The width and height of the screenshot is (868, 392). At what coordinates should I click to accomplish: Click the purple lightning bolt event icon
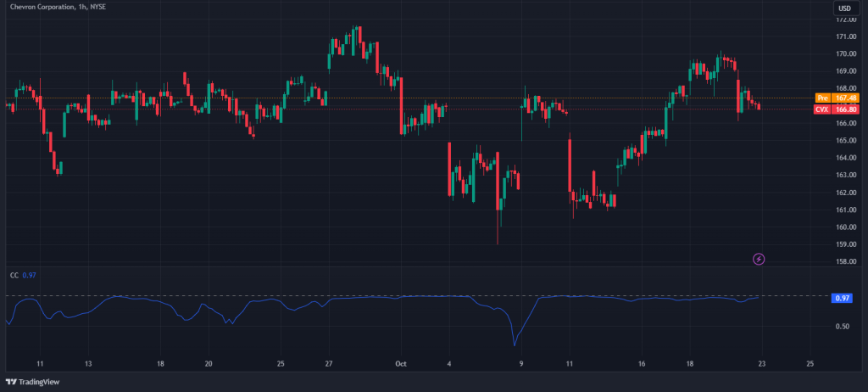click(x=759, y=259)
